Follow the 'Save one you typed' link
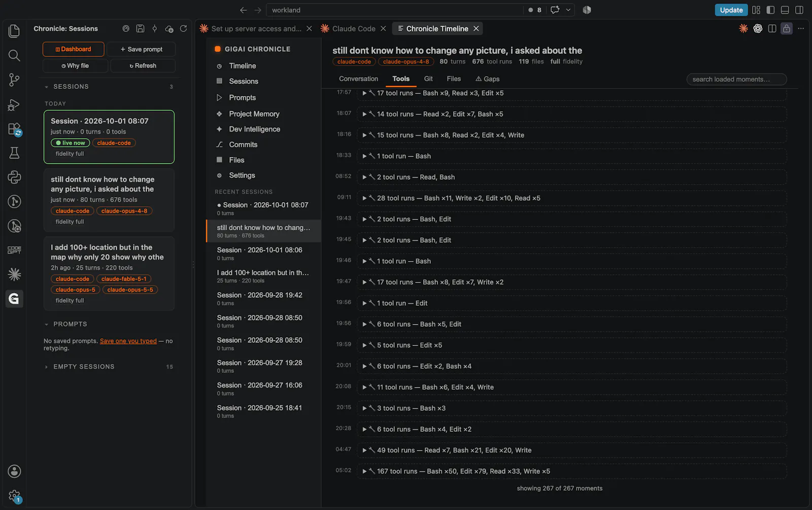The image size is (812, 510). tap(128, 341)
